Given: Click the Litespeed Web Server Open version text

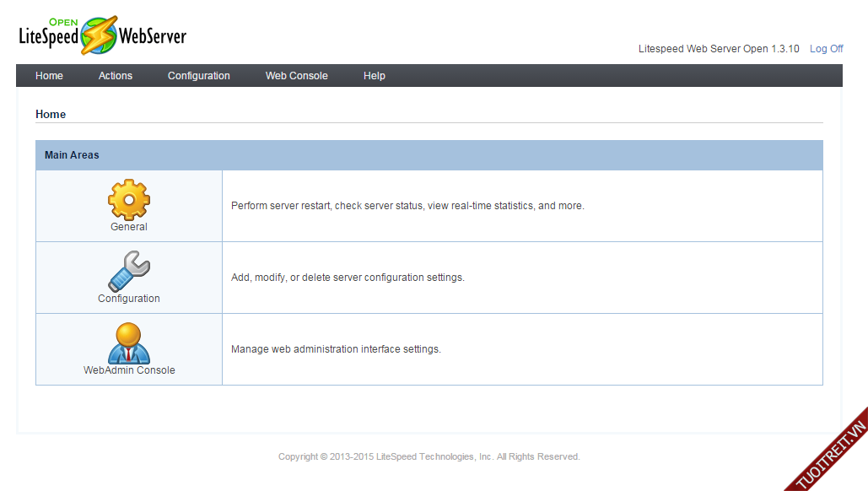Looking at the screenshot, I should tap(719, 49).
